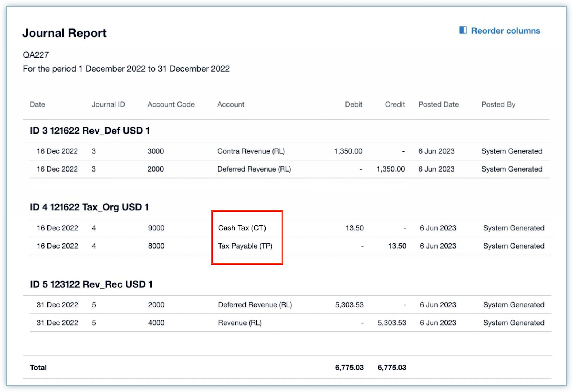Click total credit 6,775.03
The image size is (573, 392).
tap(392, 368)
